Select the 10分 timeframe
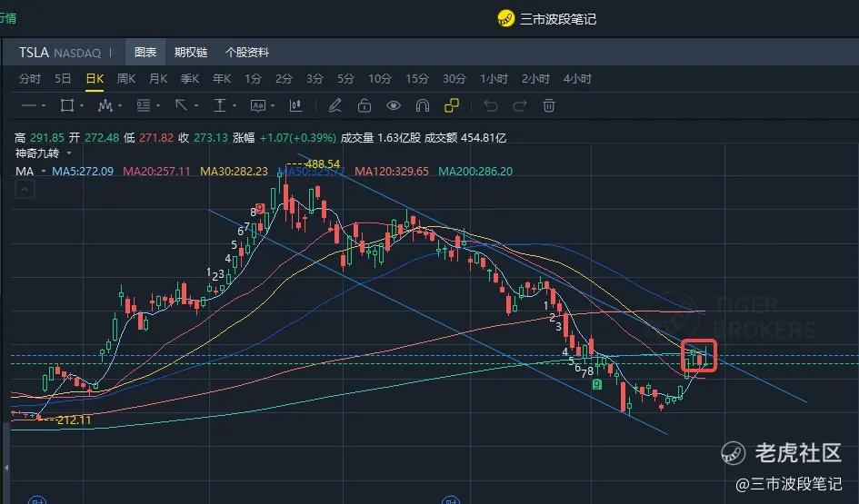The image size is (859, 504). (380, 79)
